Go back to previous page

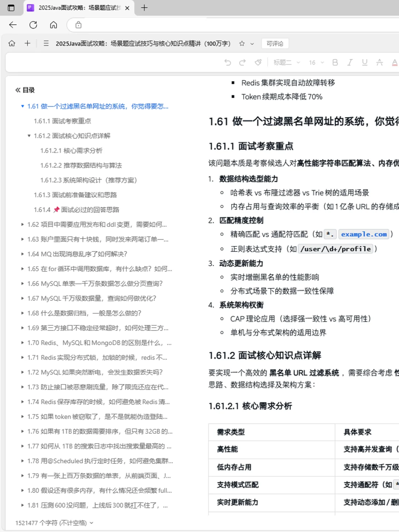pos(13,25)
